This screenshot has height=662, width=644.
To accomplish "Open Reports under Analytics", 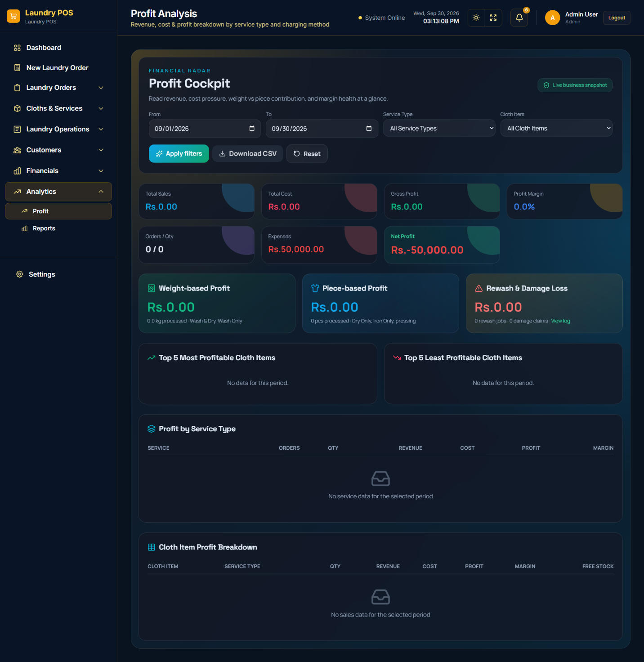I will (x=58, y=228).
